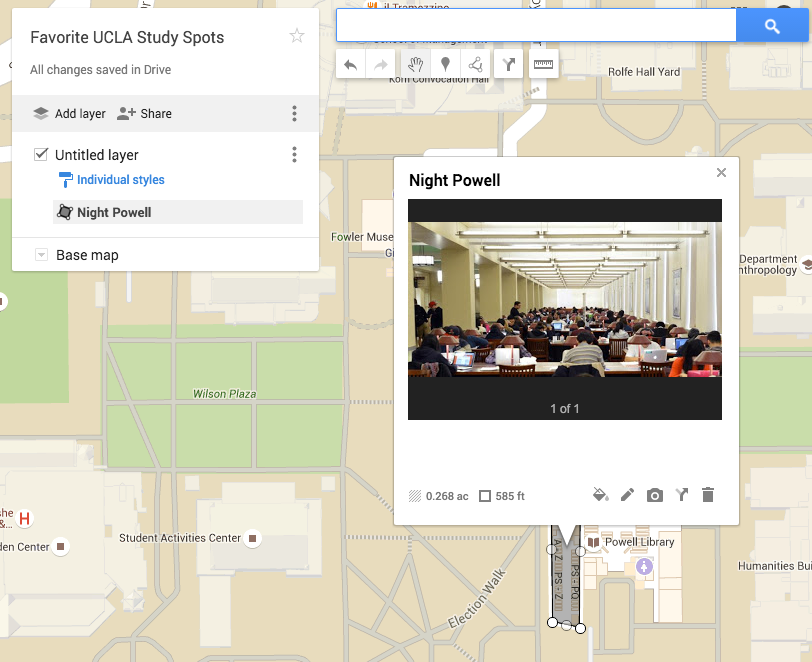812x662 pixels.
Task: Click the Night Powell popup title
Action: coord(454,180)
